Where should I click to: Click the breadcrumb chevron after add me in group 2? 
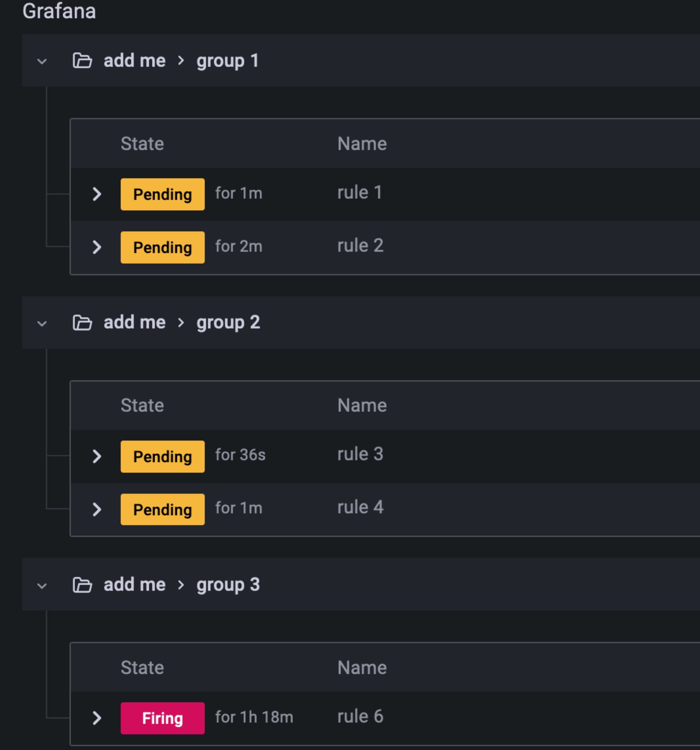point(180,322)
